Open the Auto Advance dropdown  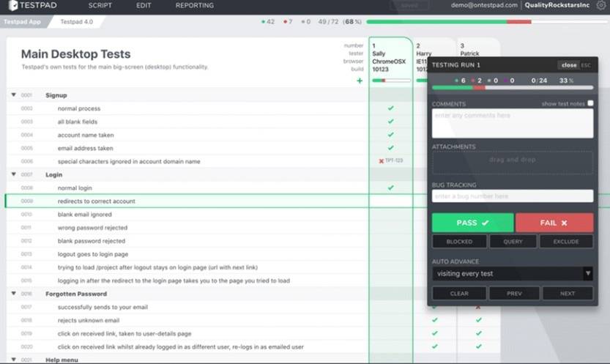point(513,274)
